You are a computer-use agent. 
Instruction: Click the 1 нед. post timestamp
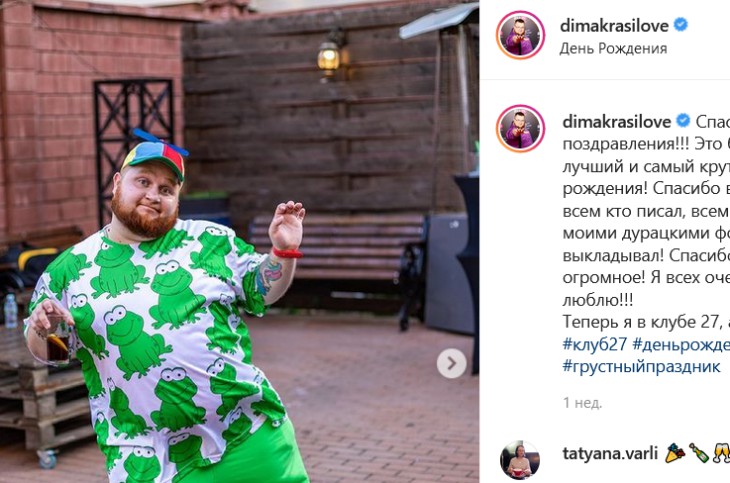[x=582, y=403]
